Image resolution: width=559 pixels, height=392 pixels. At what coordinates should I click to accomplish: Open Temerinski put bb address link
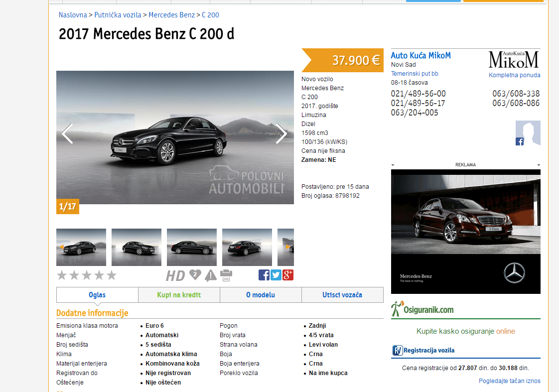[415, 73]
